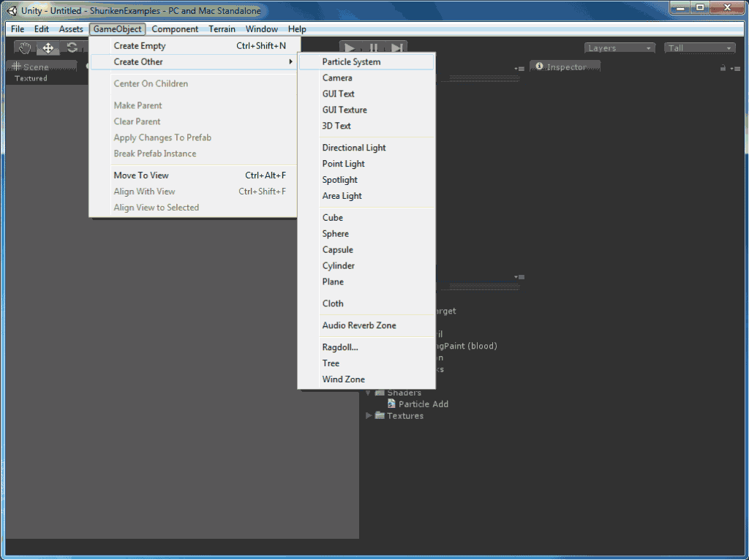This screenshot has width=749, height=560.
Task: Create a Cloth object
Action: click(x=366, y=303)
